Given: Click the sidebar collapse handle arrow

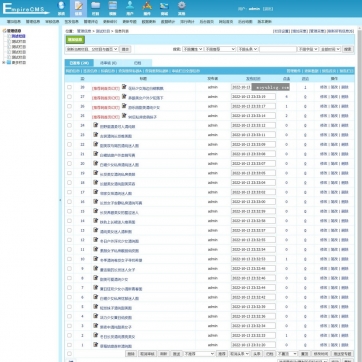Looking at the screenshot, I should 60,200.
